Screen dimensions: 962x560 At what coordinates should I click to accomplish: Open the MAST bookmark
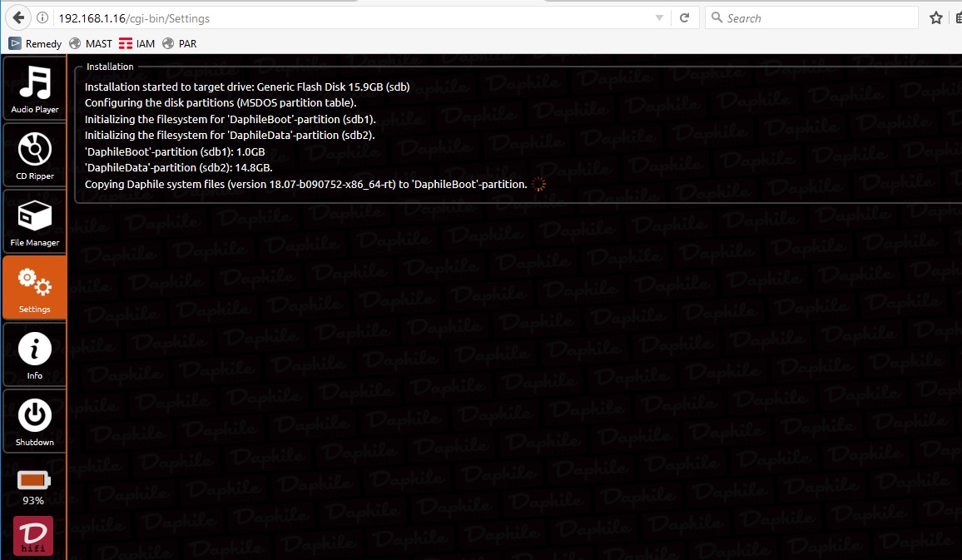91,43
